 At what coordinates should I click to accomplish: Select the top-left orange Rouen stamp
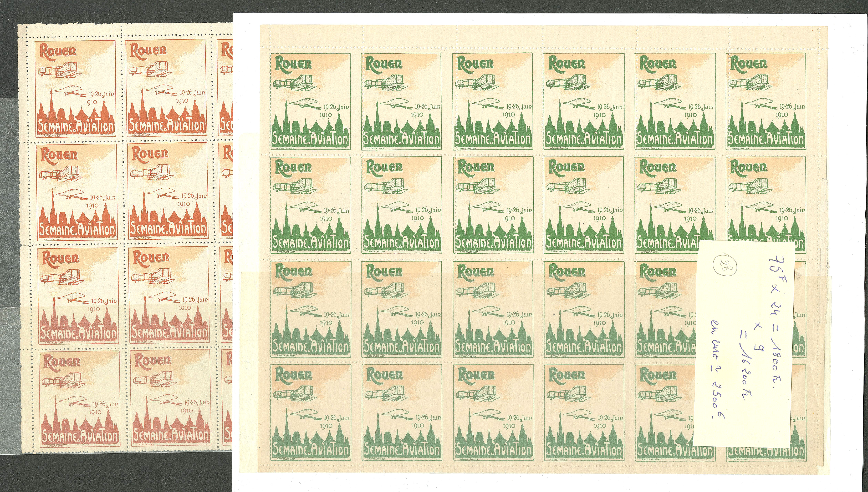click(x=76, y=89)
